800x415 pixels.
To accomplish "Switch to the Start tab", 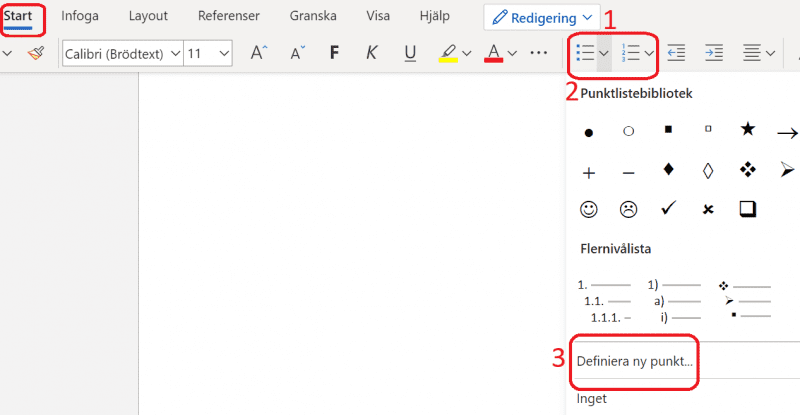I will click(18, 16).
